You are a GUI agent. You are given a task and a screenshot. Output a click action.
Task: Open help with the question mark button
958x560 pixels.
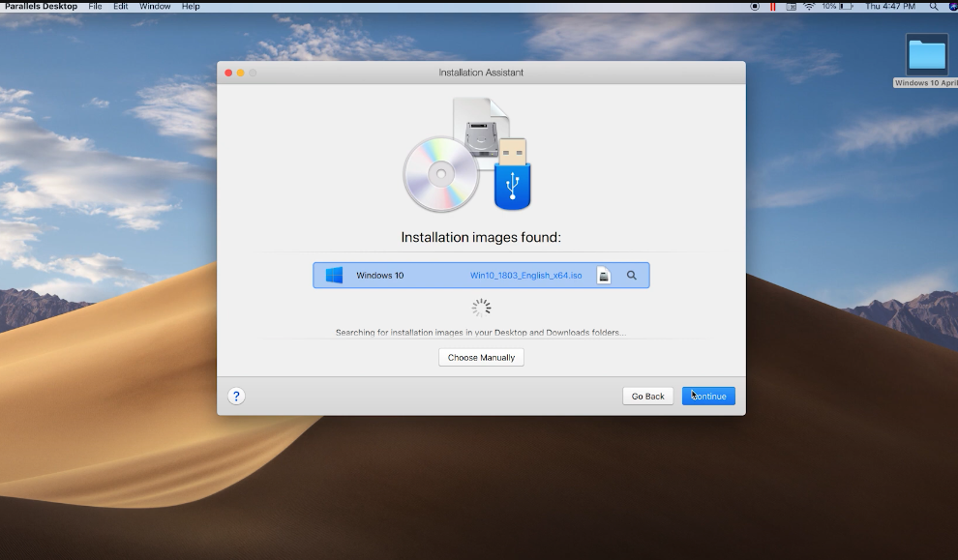click(x=236, y=397)
